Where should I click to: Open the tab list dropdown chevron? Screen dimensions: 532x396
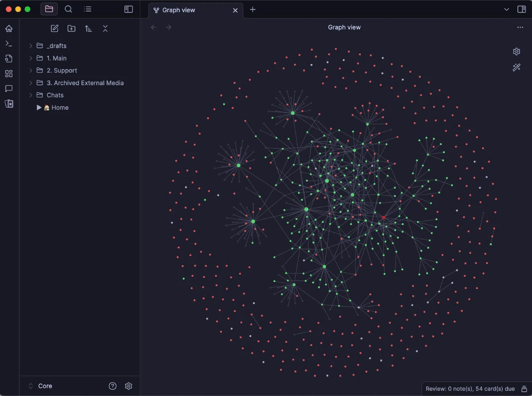point(506,10)
